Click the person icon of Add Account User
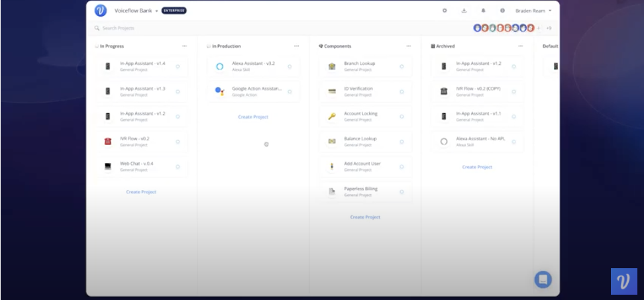This screenshot has width=644, height=300. (x=332, y=167)
